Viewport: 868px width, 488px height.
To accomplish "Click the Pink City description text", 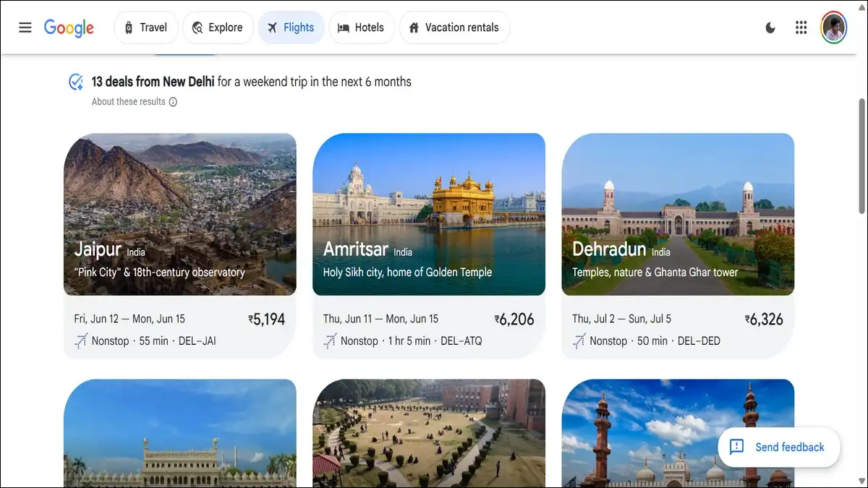I will pyautogui.click(x=159, y=273).
